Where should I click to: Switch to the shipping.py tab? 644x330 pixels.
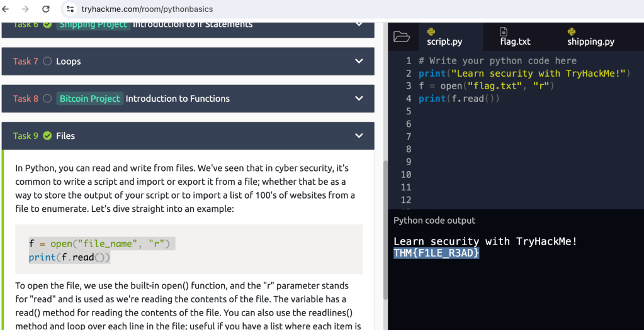(x=590, y=41)
